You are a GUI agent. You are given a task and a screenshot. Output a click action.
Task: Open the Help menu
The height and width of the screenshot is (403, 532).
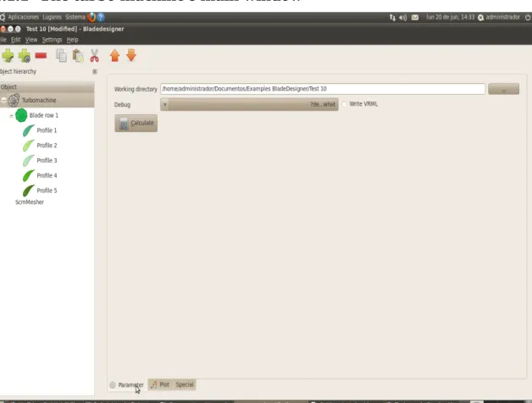(72, 40)
